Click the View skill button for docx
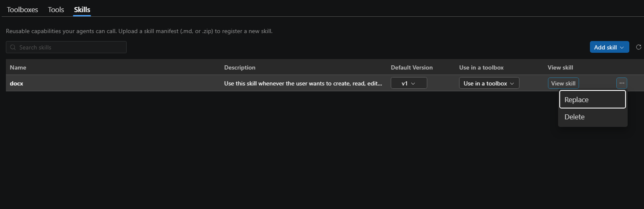Image resolution: width=644 pixels, height=209 pixels. (563, 83)
